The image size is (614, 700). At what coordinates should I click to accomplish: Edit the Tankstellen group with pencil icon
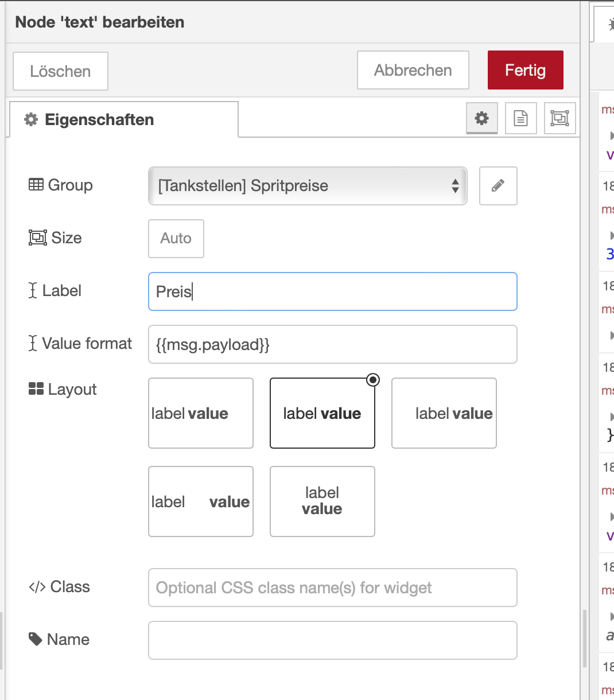pyautogui.click(x=498, y=186)
